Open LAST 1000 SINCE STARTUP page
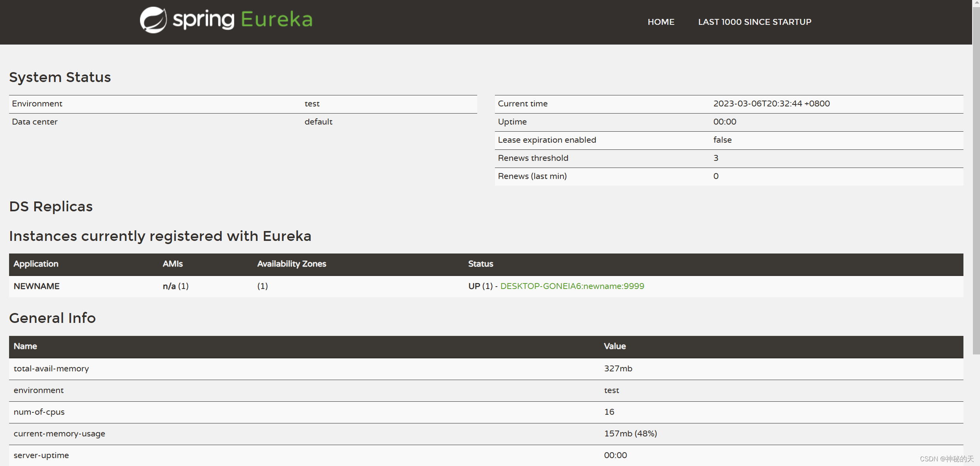 (x=755, y=22)
